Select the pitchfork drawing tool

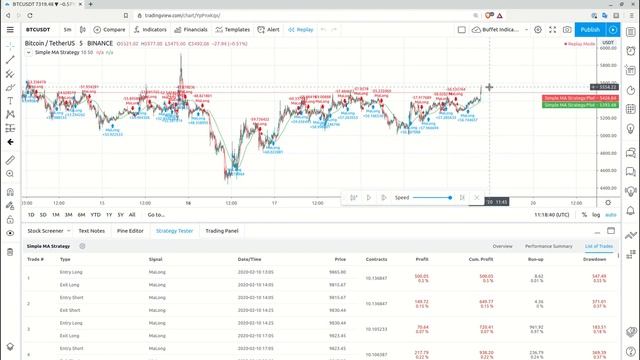[10, 73]
